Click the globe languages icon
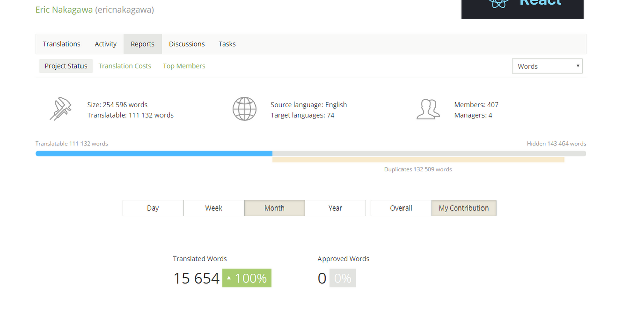Image resolution: width=644 pixels, height=310 pixels. (x=245, y=109)
